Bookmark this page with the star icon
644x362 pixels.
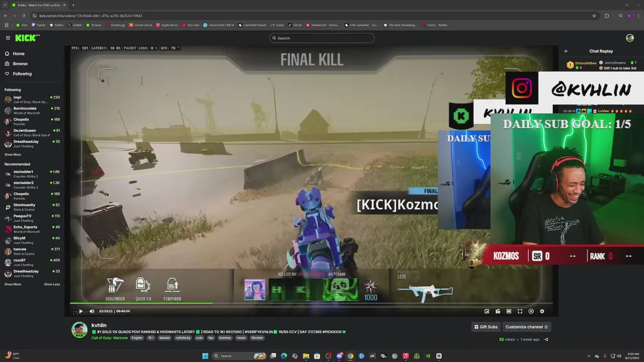[594, 16]
